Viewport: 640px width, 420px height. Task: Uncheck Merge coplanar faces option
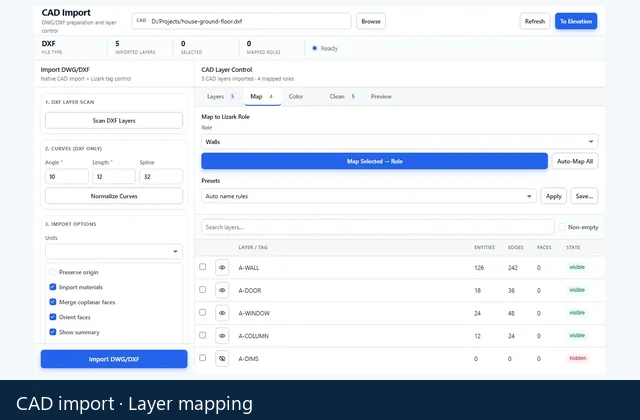point(53,302)
